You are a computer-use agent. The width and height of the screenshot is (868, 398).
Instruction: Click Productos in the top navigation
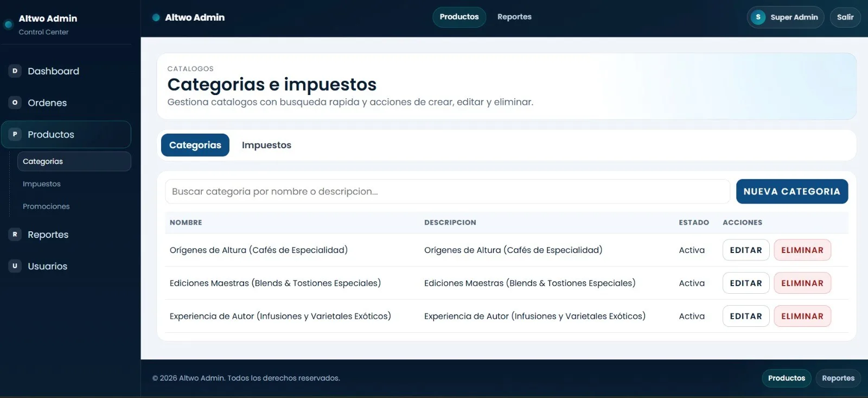tap(459, 17)
